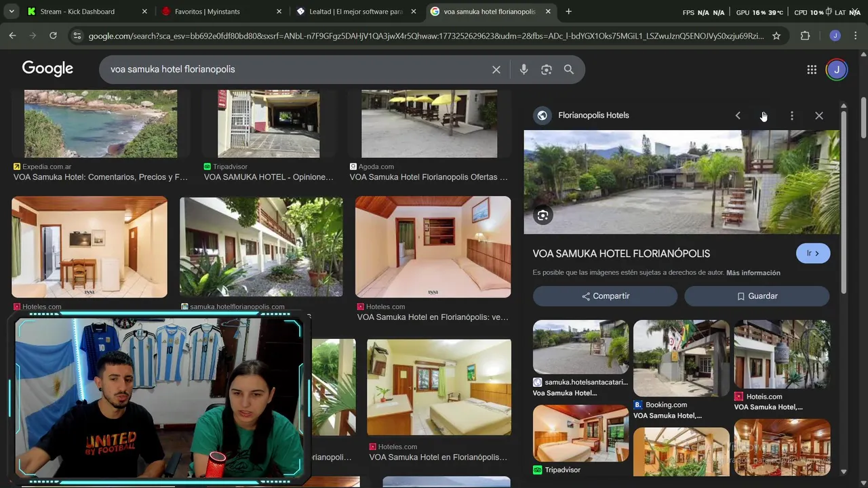
Task: View site information icon in address bar
Action: click(77, 35)
